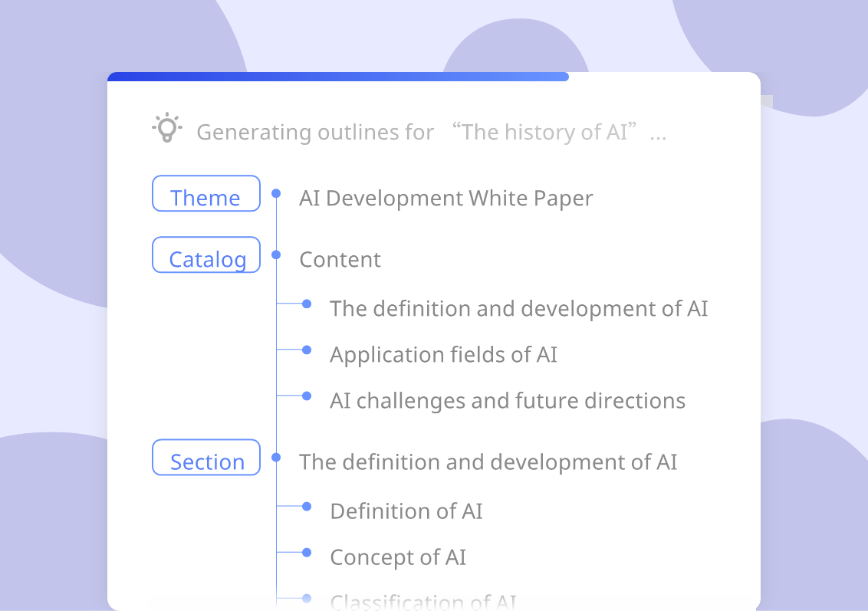Image resolution: width=868 pixels, height=611 pixels.
Task: Click the blue progress bar at card top
Action: [338, 77]
